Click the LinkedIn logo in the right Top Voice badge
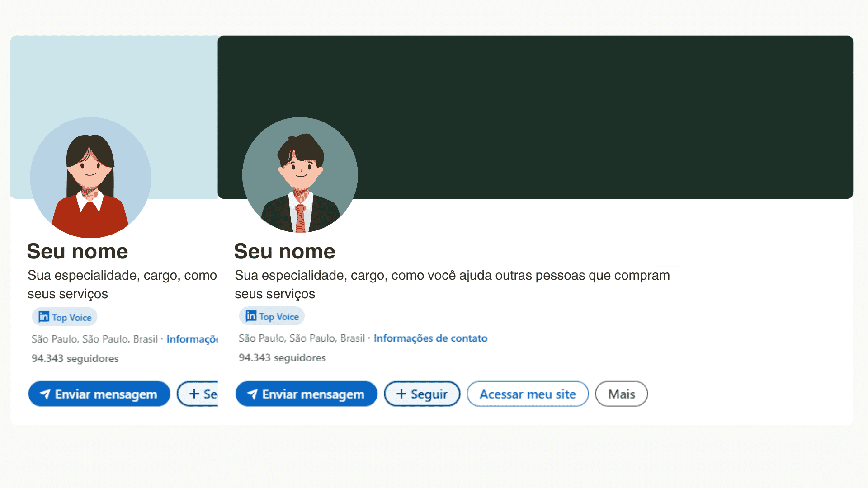This screenshot has width=868, height=488. pos(250,316)
